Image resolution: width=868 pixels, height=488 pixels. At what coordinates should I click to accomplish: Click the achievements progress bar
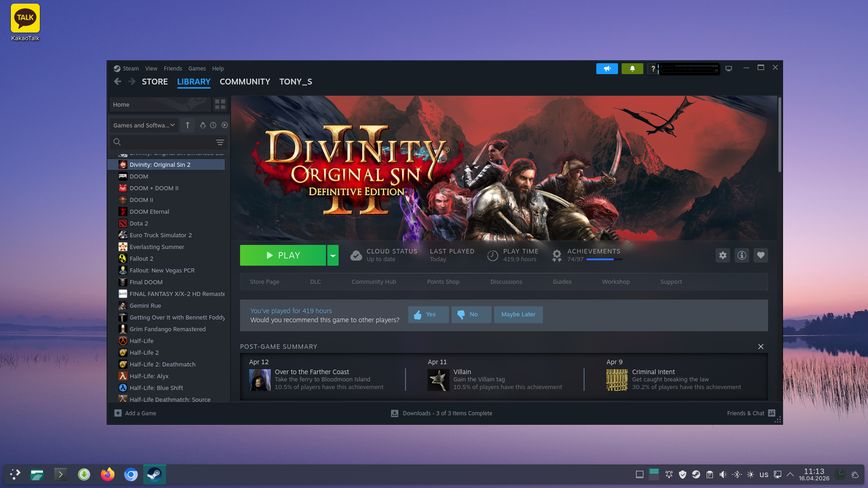[604, 259]
